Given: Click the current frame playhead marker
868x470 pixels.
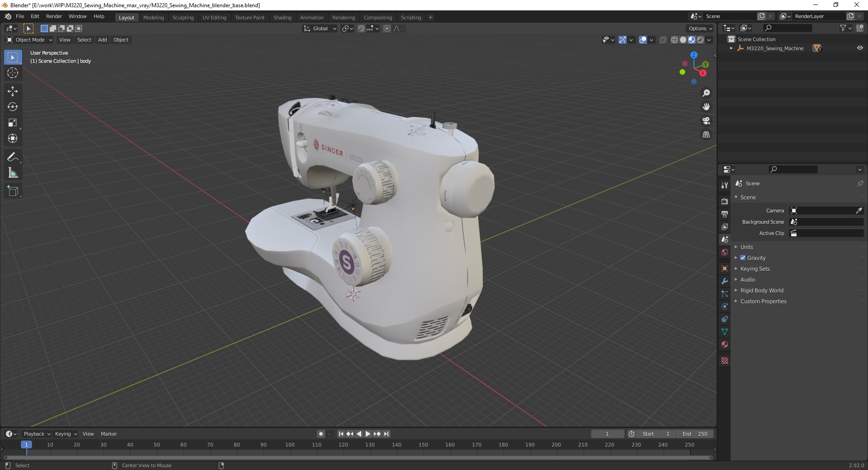Looking at the screenshot, I should 26,445.
